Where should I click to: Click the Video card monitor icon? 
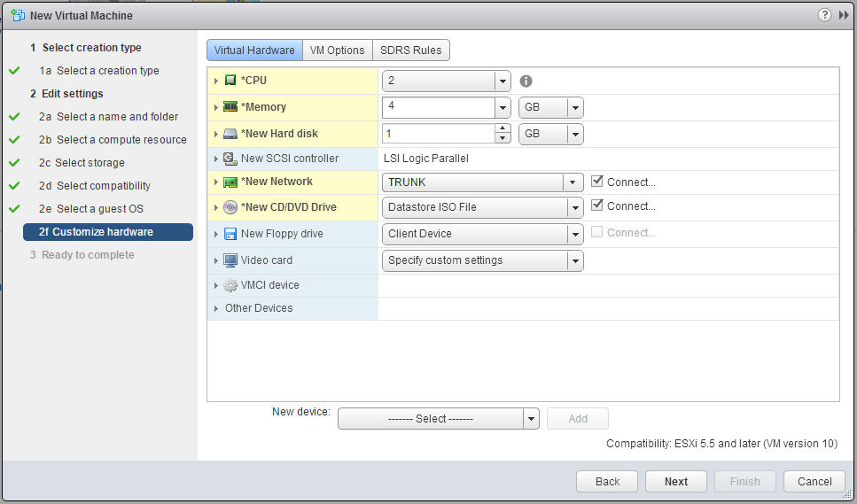pyautogui.click(x=230, y=260)
